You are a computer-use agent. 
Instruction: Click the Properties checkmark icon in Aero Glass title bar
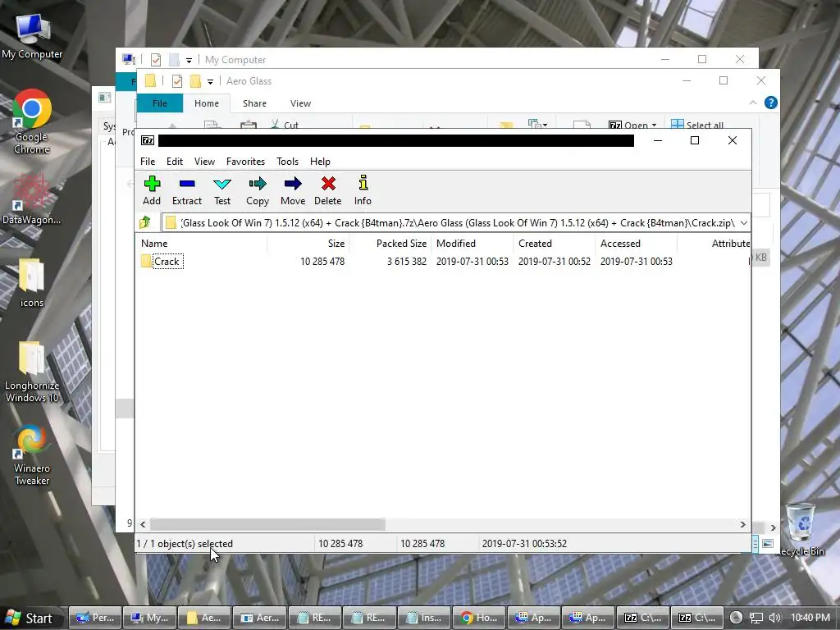177,81
